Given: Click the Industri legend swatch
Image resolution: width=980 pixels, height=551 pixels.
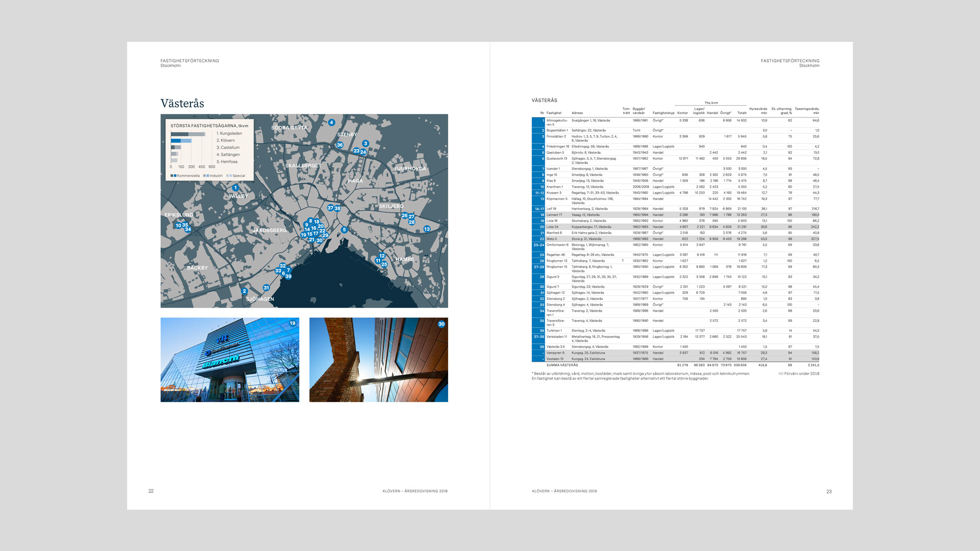Looking at the screenshot, I should click(206, 176).
